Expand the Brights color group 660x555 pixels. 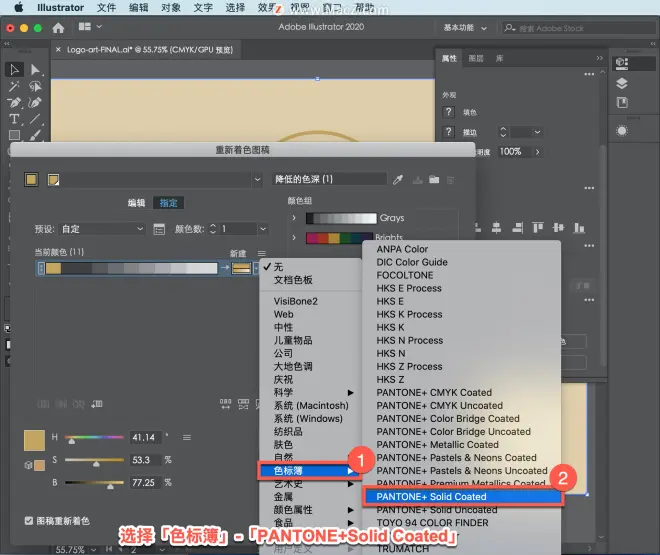[x=294, y=238]
